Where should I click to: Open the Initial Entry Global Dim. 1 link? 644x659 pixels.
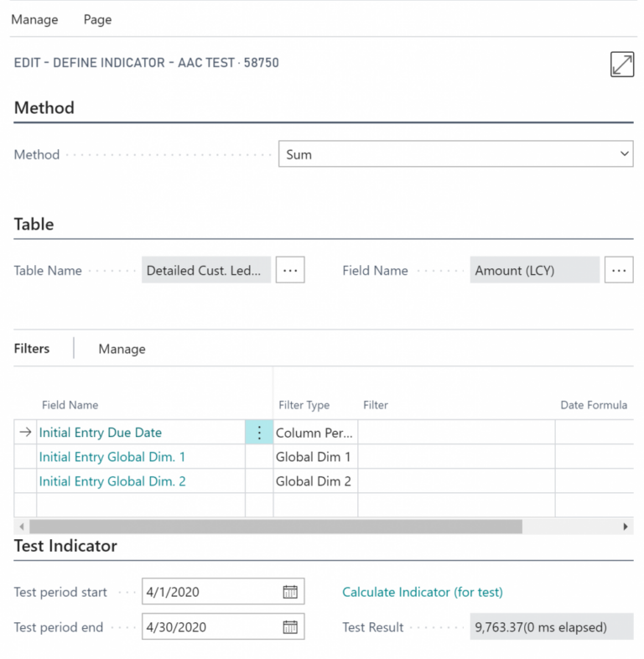[x=112, y=457]
